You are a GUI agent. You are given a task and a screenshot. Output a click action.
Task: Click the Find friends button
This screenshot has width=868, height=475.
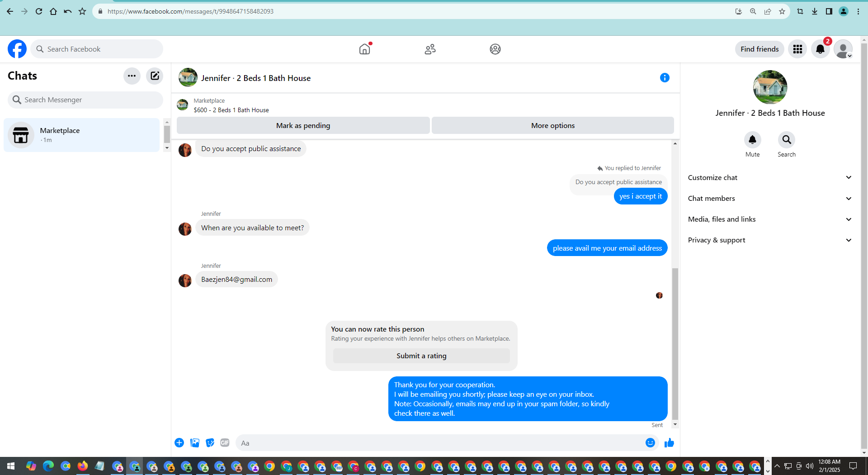[x=759, y=49]
